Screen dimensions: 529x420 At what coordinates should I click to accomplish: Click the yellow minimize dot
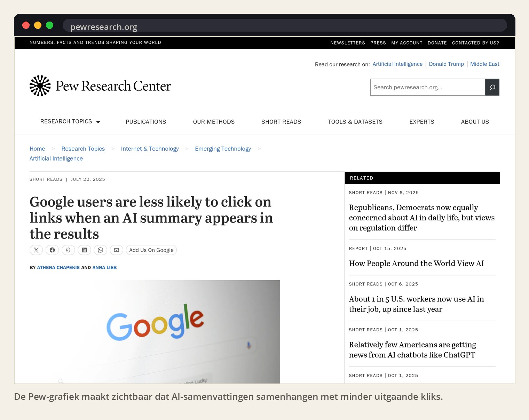point(38,25)
